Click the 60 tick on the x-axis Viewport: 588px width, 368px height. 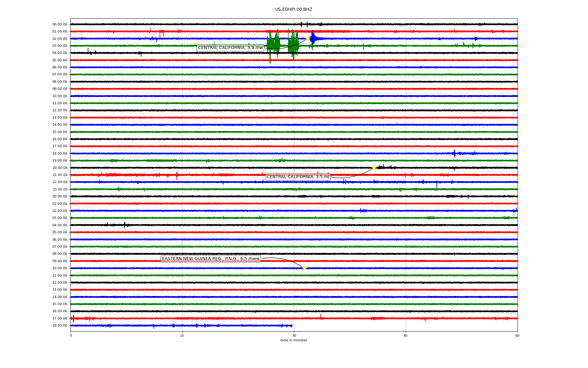tap(517, 335)
